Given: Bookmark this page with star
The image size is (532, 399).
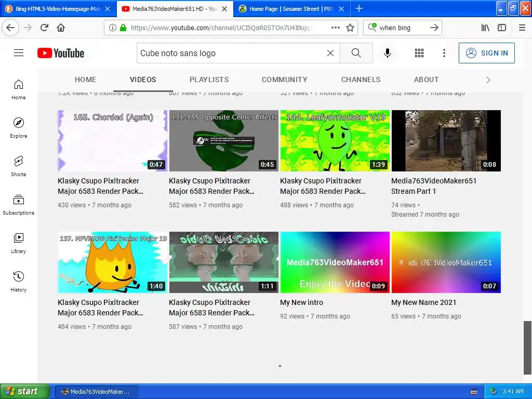Looking at the screenshot, I should tap(350, 28).
